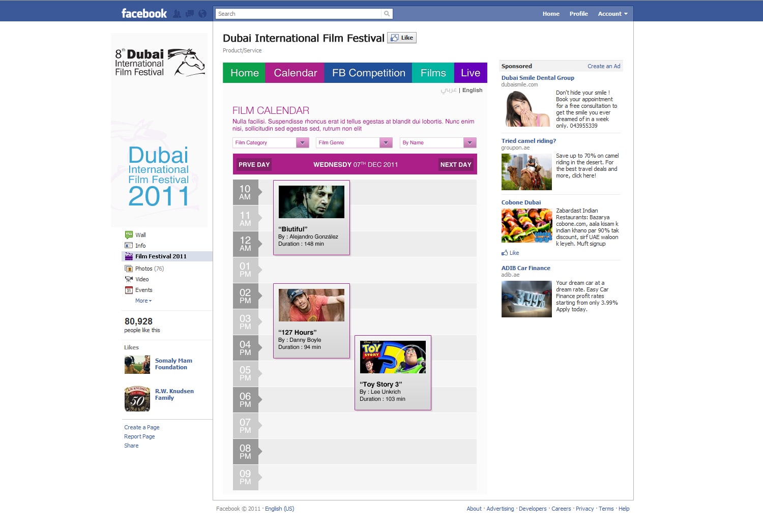The height and width of the screenshot is (532, 763).
Task: Click the footer Help link
Action: [624, 509]
